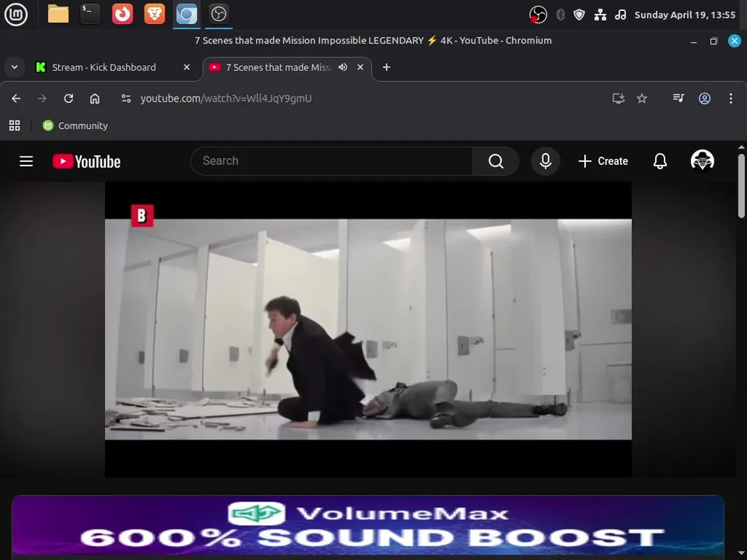Go to the browser home page

95,99
